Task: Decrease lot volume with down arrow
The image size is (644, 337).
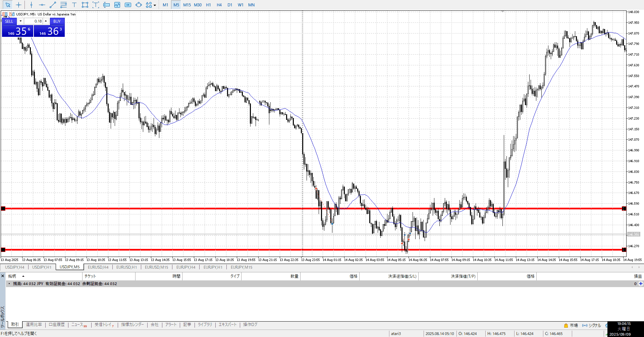Action: [20, 21]
